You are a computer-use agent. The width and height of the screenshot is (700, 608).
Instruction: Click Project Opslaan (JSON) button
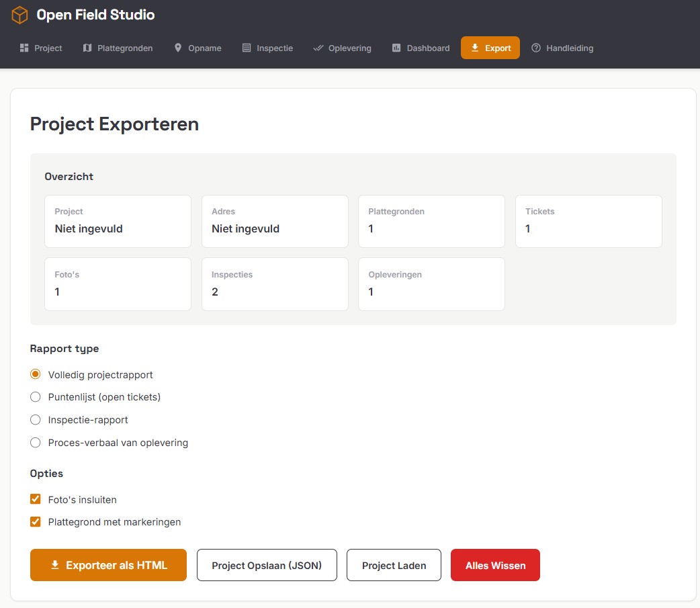(x=267, y=565)
